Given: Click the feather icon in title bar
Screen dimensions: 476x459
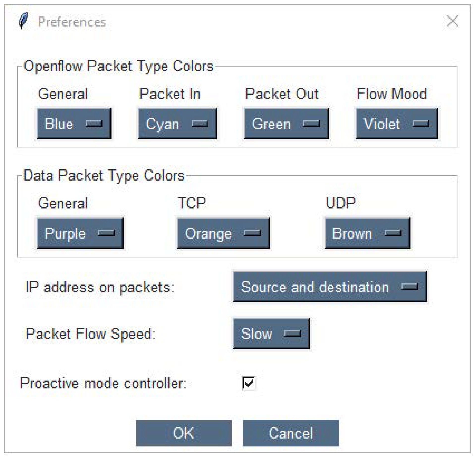Looking at the screenshot, I should (x=23, y=21).
